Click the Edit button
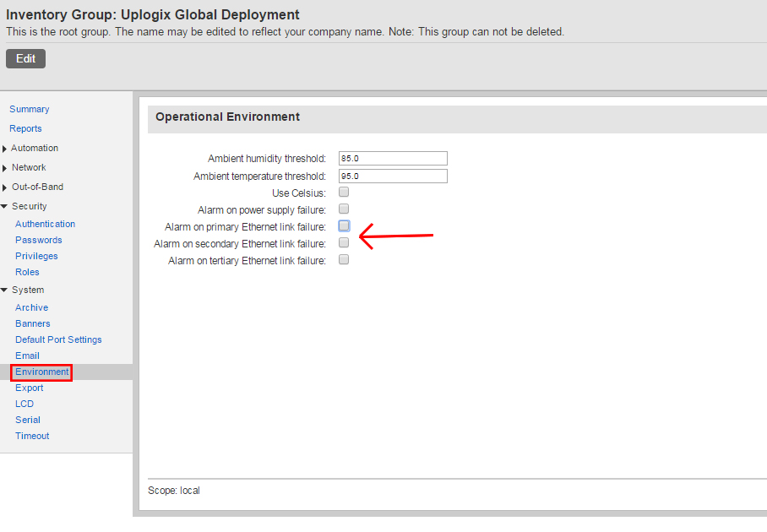 click(x=25, y=59)
